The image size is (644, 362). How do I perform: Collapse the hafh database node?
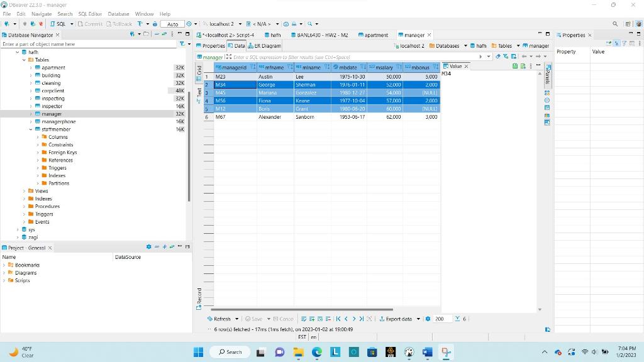click(x=17, y=52)
